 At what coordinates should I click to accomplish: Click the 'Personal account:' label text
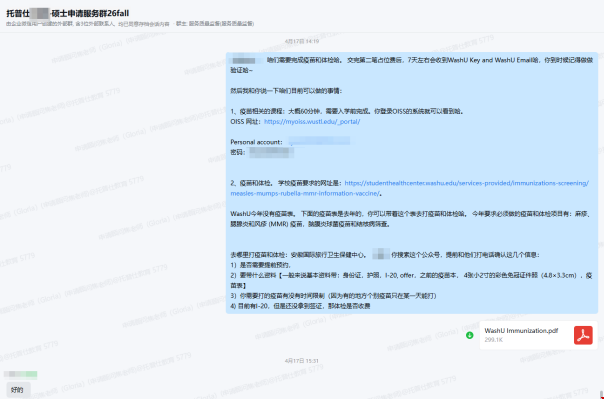tap(257, 142)
